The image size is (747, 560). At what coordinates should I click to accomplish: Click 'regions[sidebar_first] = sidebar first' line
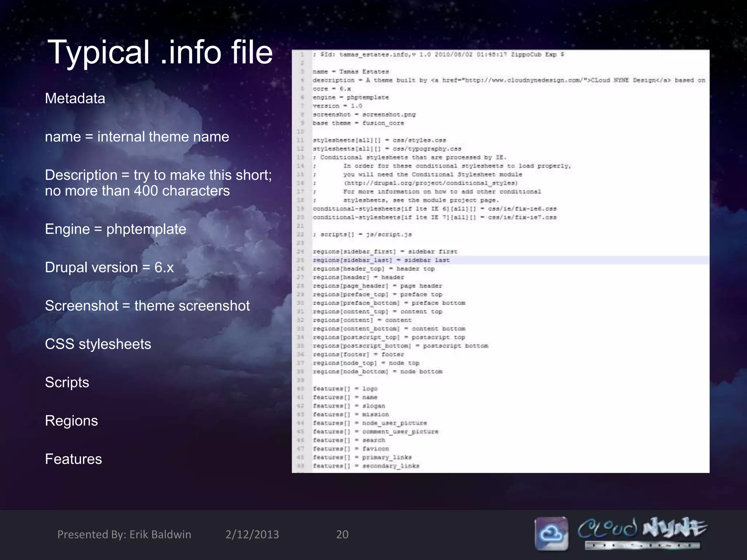(385, 252)
